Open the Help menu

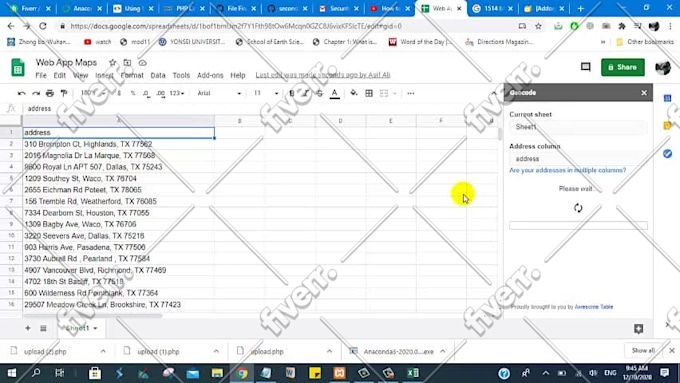[238, 75]
